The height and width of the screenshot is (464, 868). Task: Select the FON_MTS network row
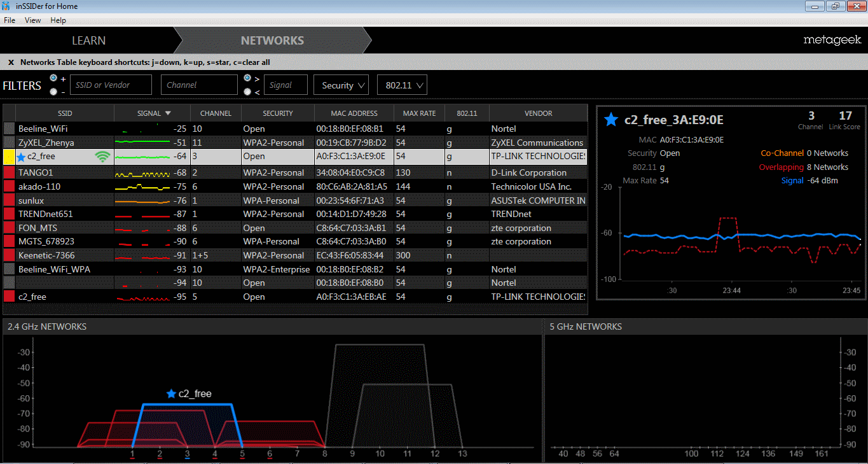[x=296, y=228]
